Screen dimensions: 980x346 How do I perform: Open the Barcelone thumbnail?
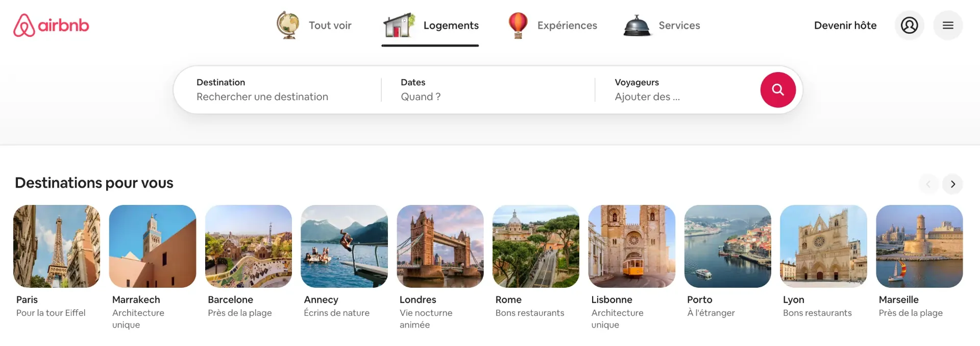point(249,246)
